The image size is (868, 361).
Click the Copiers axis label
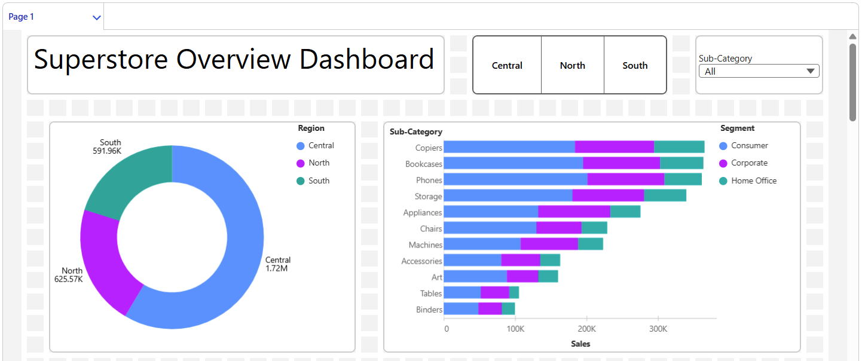click(429, 148)
